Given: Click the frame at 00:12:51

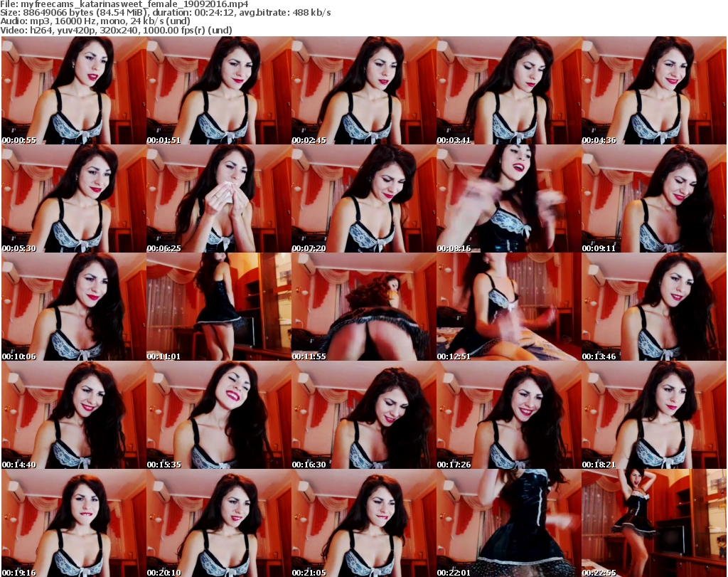Looking at the screenshot, I should 508,307.
